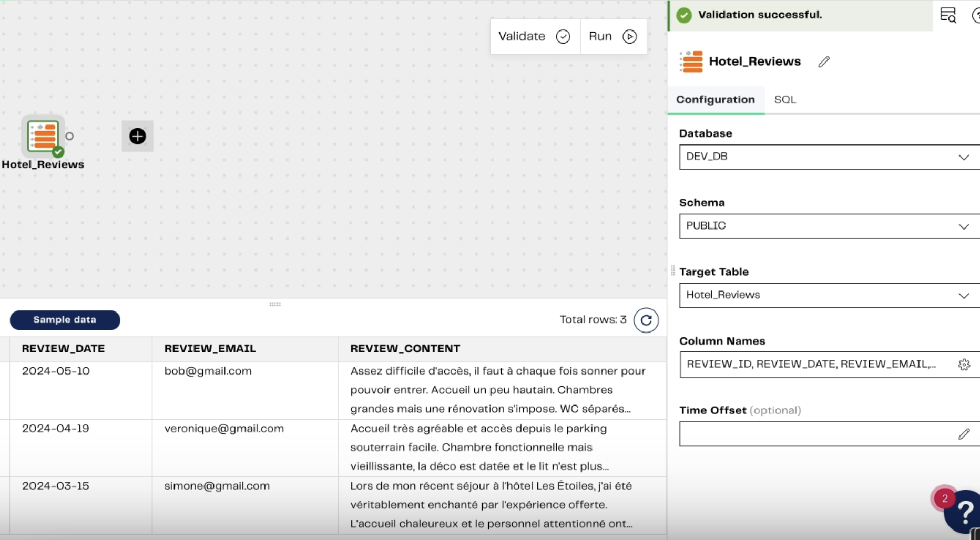Expand the Database dropdown DEV_DB
The width and height of the screenshot is (980, 540).
point(829,157)
